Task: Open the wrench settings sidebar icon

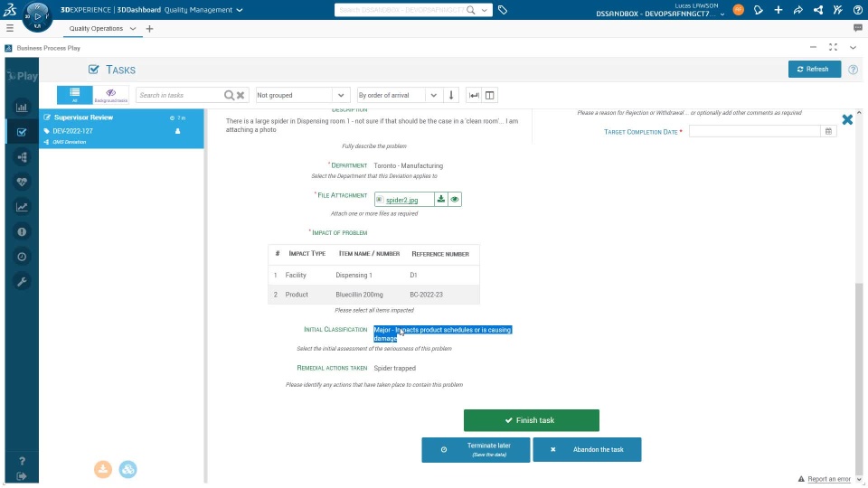Action: pos(22,282)
